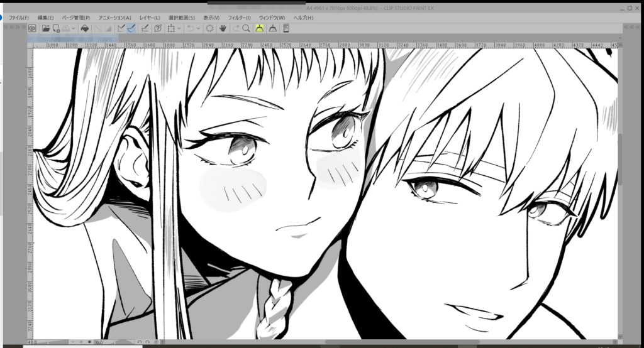
Task: Click the Undo arrow icon
Action: pos(189,28)
